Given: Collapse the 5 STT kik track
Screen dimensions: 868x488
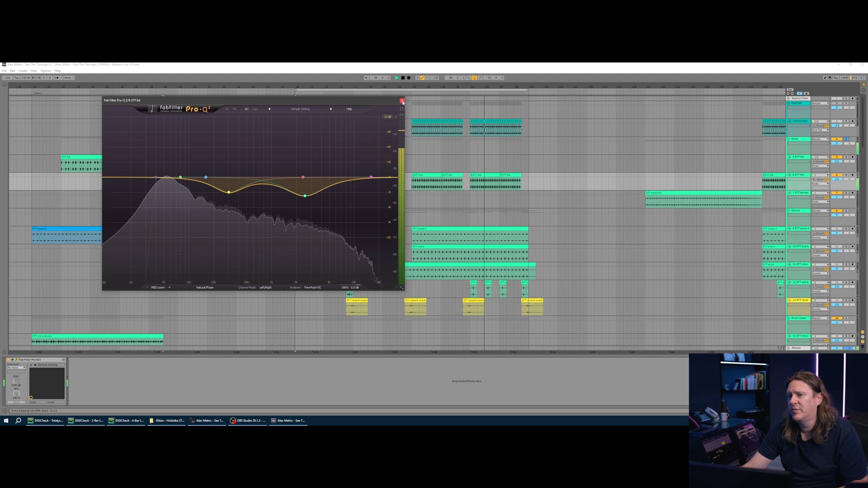Looking at the screenshot, I should click(789, 157).
